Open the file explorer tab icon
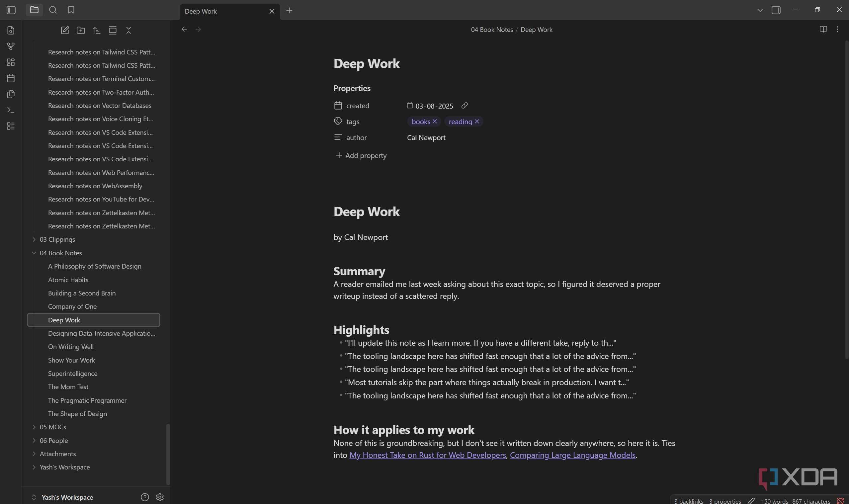Screen dimensions: 849x504 [34, 10]
